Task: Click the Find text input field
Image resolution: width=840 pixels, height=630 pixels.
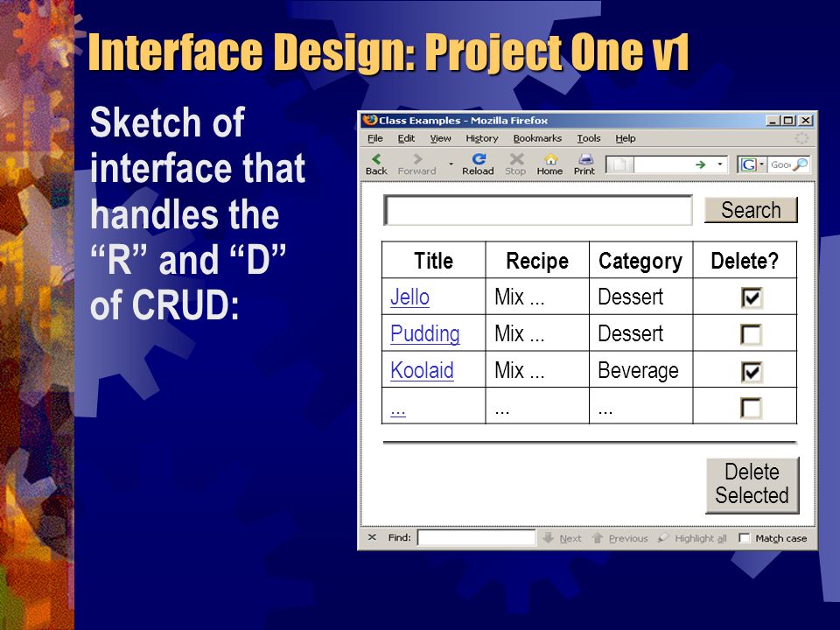Action: [476, 537]
